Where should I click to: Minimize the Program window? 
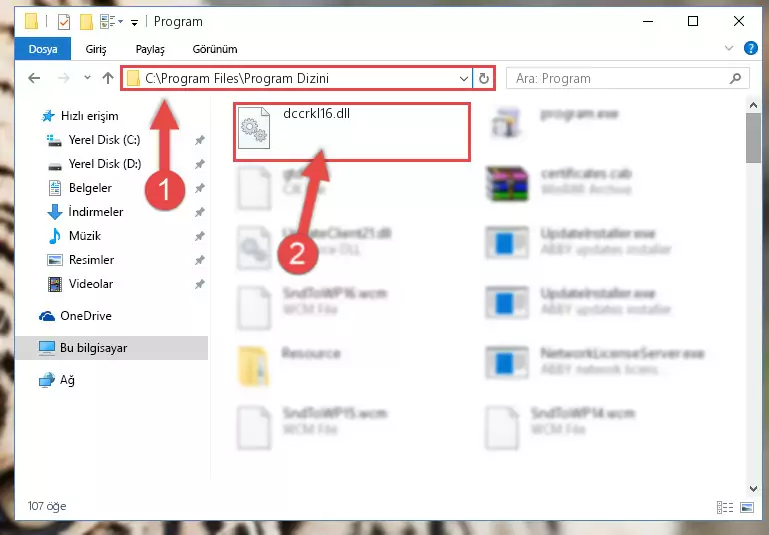coord(648,22)
